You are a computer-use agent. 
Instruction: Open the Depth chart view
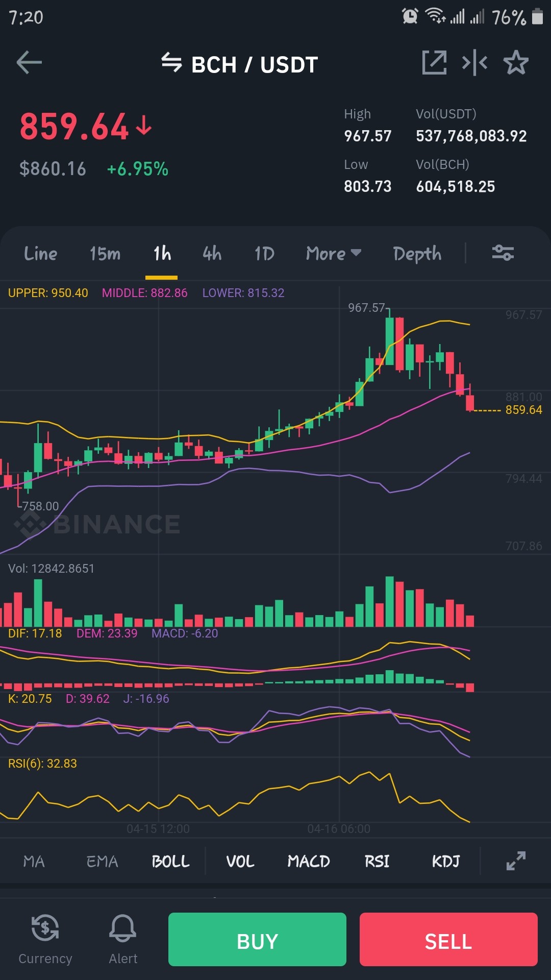417,254
